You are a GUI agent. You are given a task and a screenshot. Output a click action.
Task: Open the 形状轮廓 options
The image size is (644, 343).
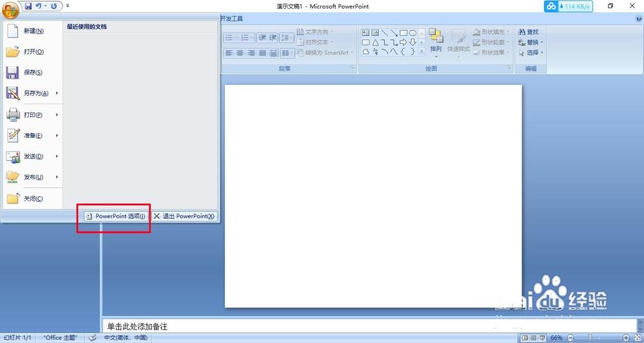(x=490, y=42)
